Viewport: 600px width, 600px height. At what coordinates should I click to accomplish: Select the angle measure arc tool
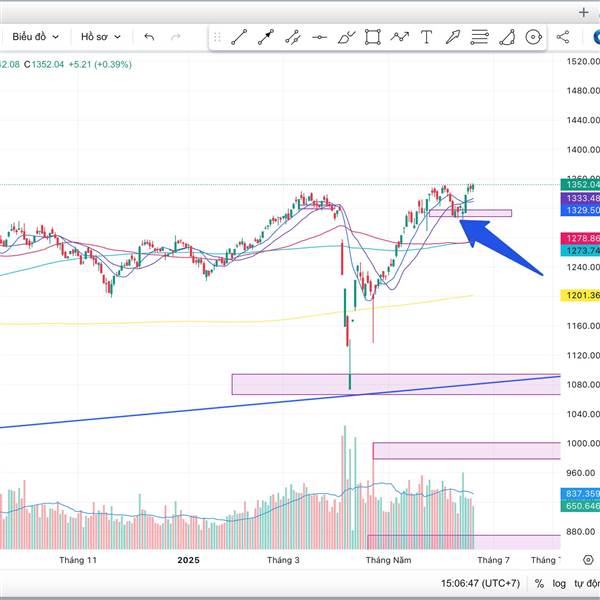(507, 37)
